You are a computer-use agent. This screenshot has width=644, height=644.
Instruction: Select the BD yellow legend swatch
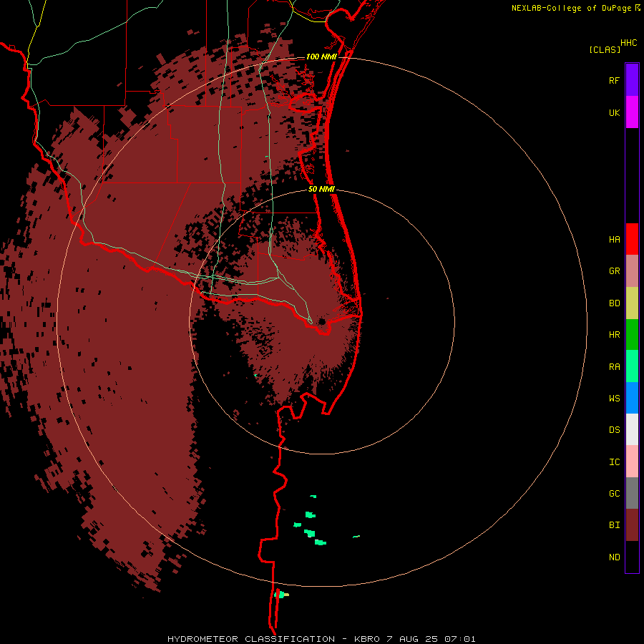tap(632, 303)
